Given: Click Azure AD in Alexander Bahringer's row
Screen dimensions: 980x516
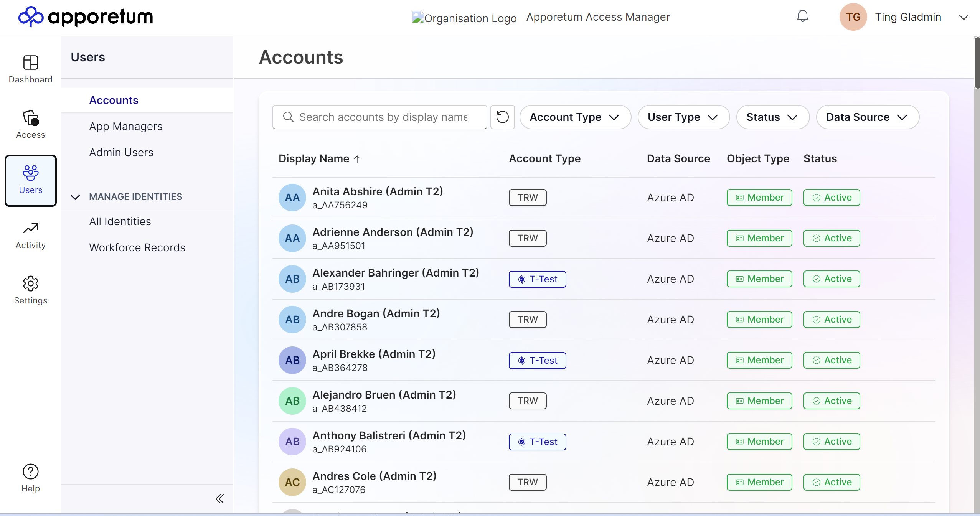Looking at the screenshot, I should pos(670,279).
